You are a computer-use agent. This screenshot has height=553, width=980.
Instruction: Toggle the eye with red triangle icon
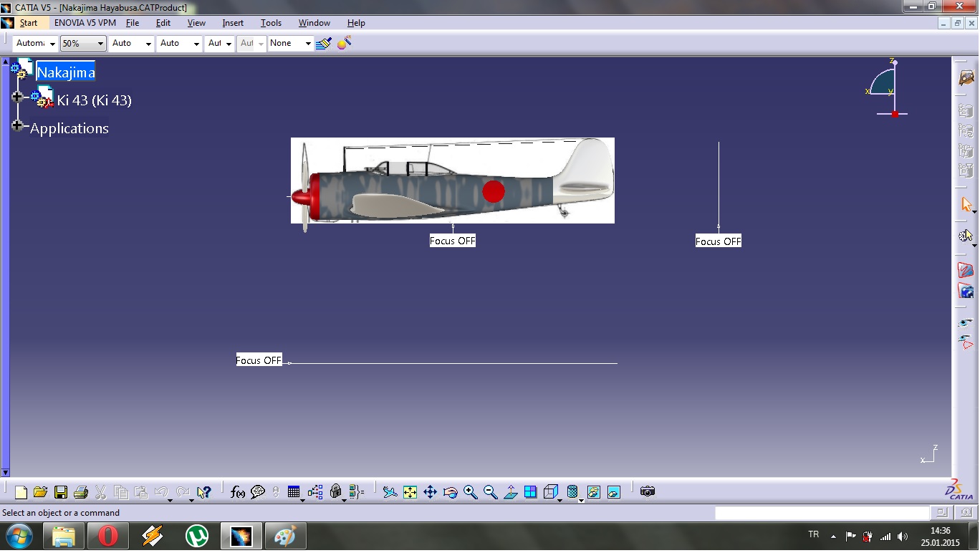(966, 342)
